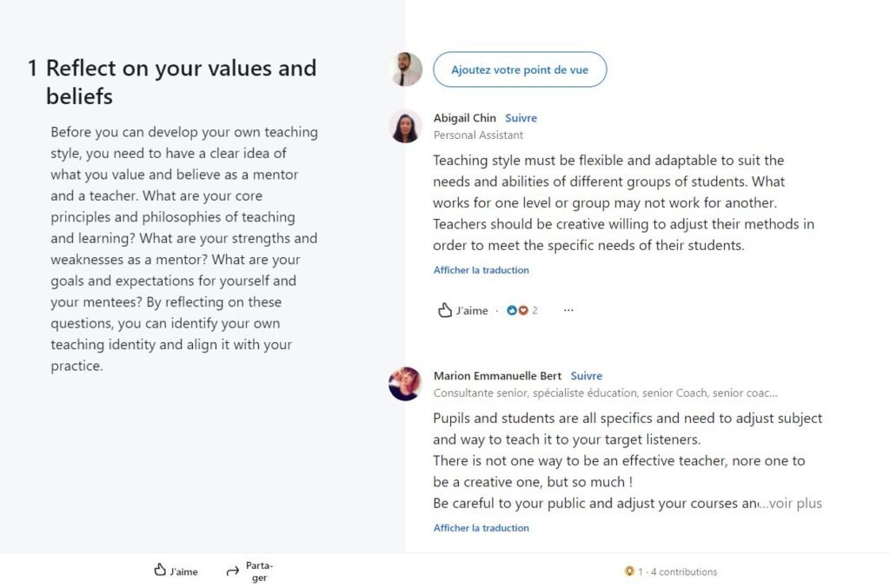Image resolution: width=890 pixels, height=588 pixels.
Task: Open Marion Emmanuelle Bert's name link
Action: tap(497, 376)
